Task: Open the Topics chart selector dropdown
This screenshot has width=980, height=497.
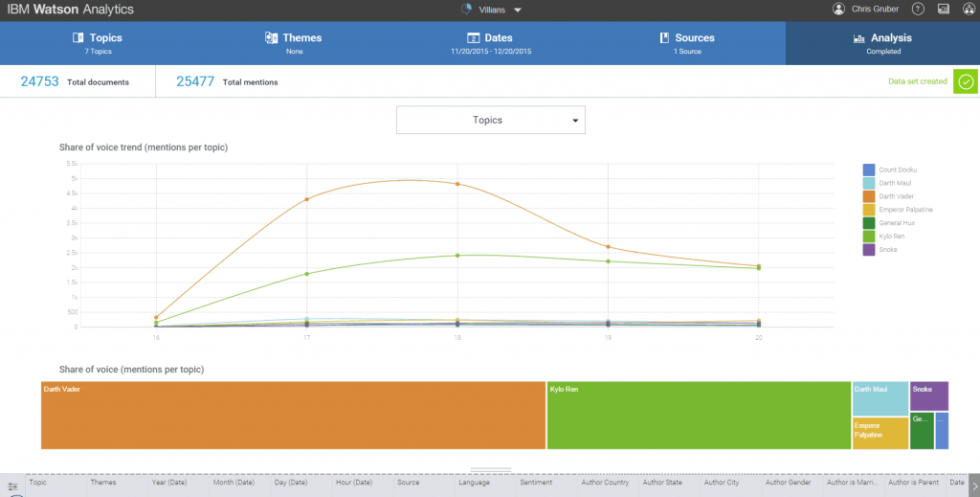Action: (x=491, y=120)
